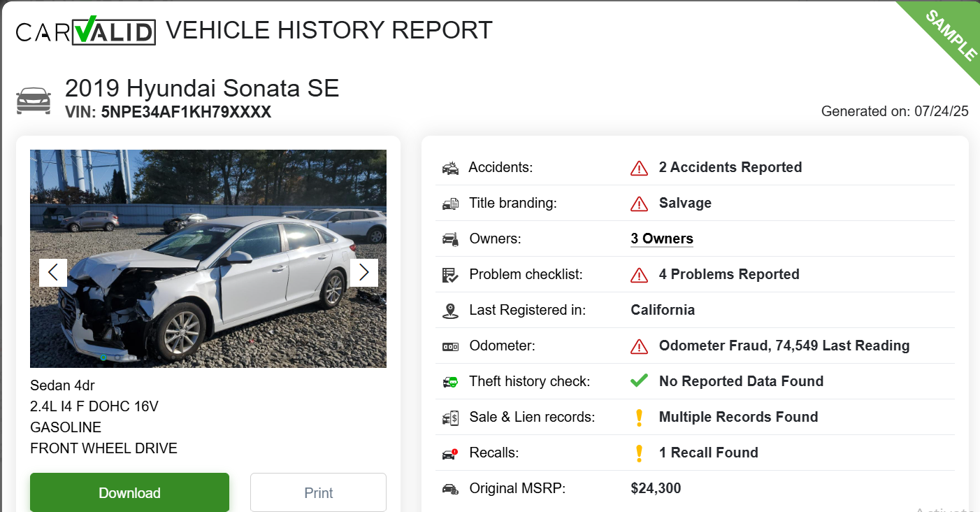Click the damaged Hyundai Sonata photo
This screenshot has height=512, width=980.
pos(208,259)
